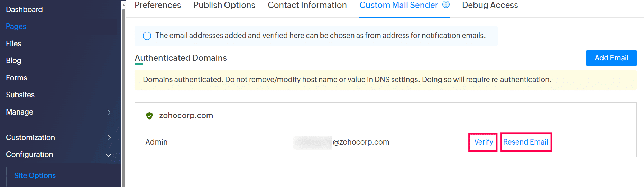The image size is (644, 187).
Task: Click the info icon in the notice banner
Action: click(147, 36)
